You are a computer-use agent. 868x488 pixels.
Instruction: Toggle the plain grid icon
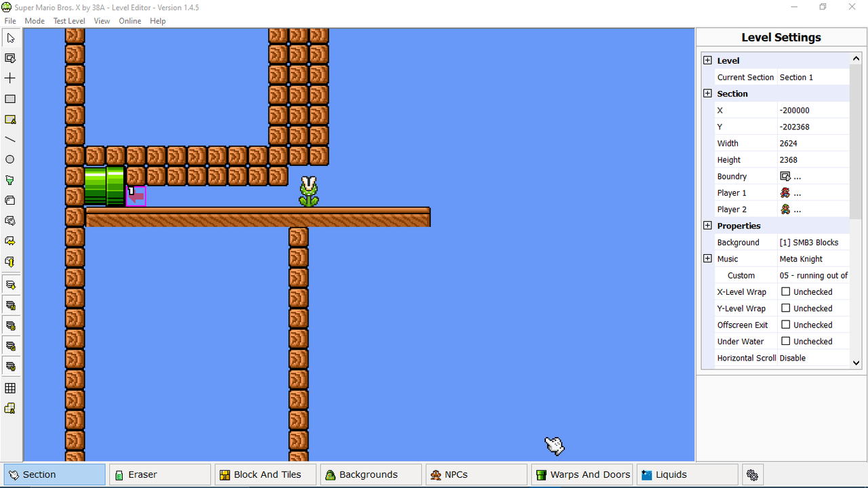(x=10, y=388)
